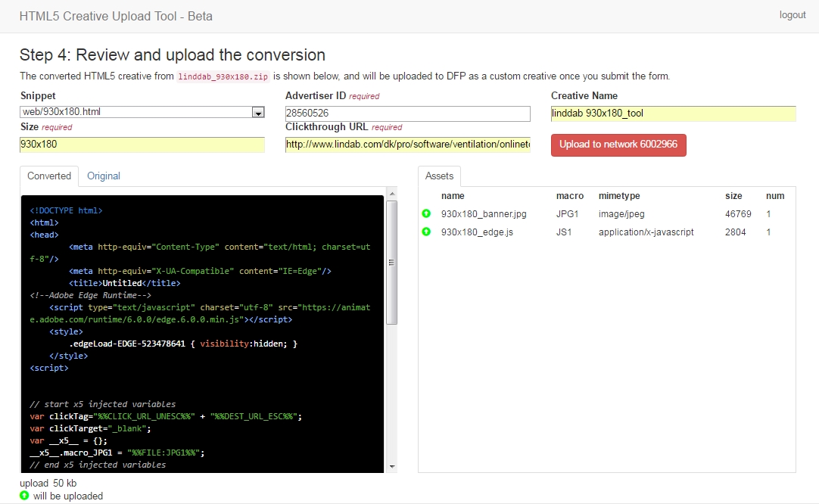Click the 'upload 50 kb' text
Screen dimensions: 819x504
click(48, 483)
